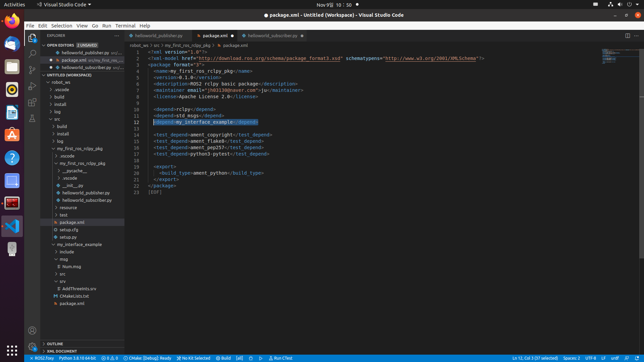Open the Manage settings gear

click(x=32, y=347)
